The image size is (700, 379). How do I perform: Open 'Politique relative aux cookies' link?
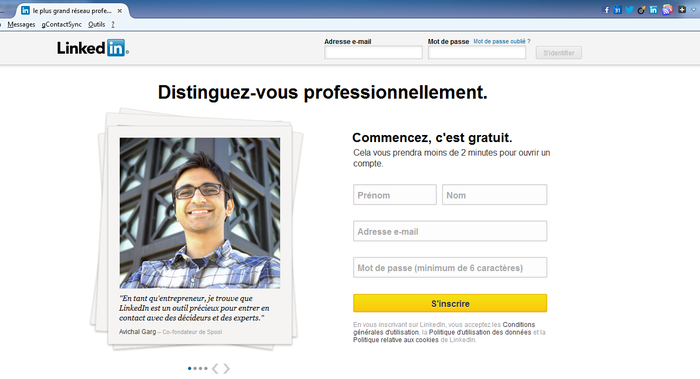pyautogui.click(x=396, y=340)
